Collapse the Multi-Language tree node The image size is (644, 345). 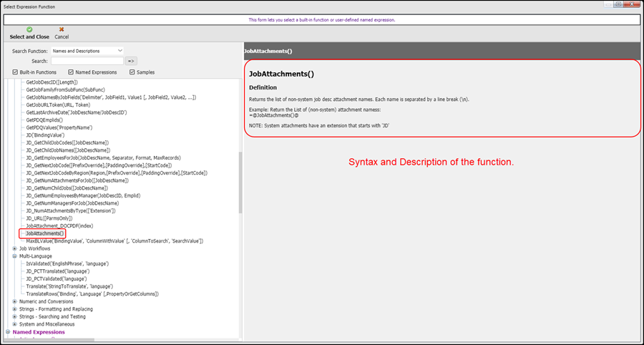[x=15, y=256]
